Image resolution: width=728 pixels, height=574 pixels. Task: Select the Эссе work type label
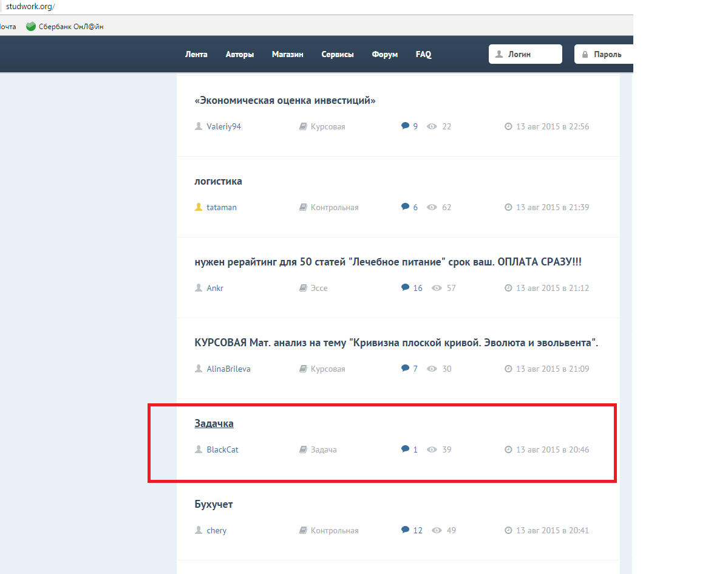(x=319, y=288)
